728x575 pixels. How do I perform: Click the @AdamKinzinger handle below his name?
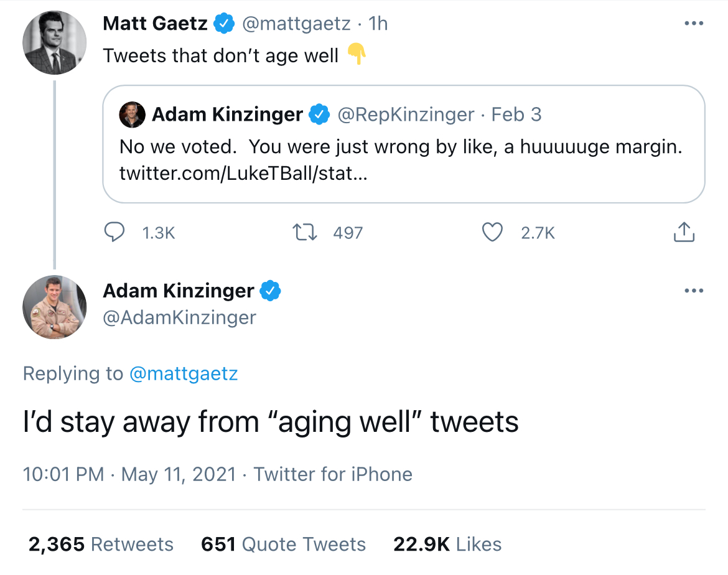(179, 317)
